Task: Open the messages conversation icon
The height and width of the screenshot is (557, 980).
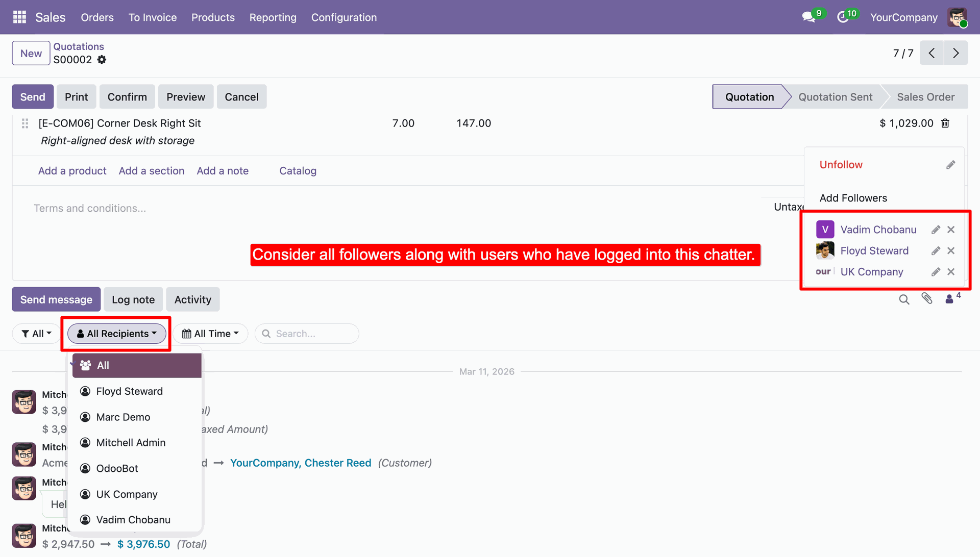Action: point(808,17)
